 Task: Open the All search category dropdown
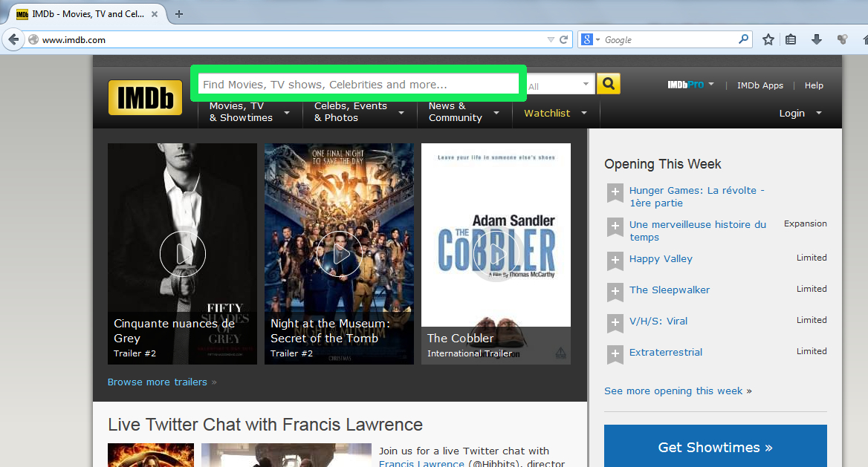point(561,85)
